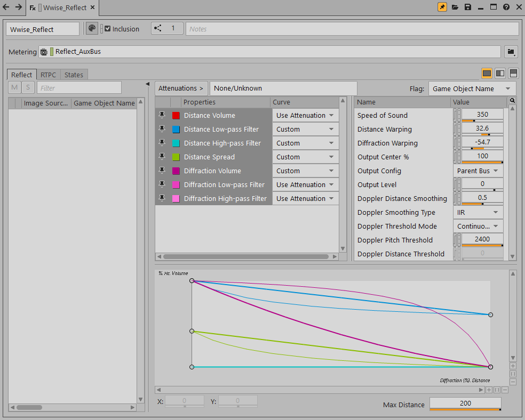Pin the Distance Volume property

162,115
